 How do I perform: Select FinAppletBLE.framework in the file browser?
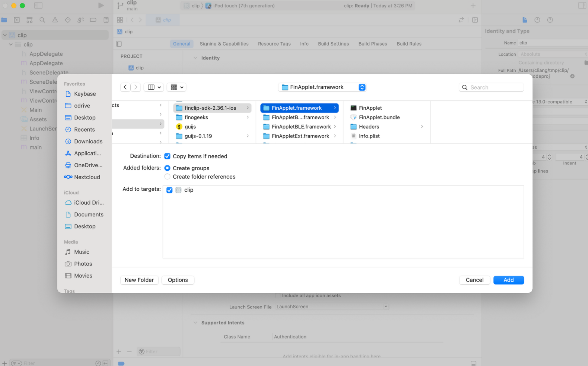pyautogui.click(x=300, y=127)
